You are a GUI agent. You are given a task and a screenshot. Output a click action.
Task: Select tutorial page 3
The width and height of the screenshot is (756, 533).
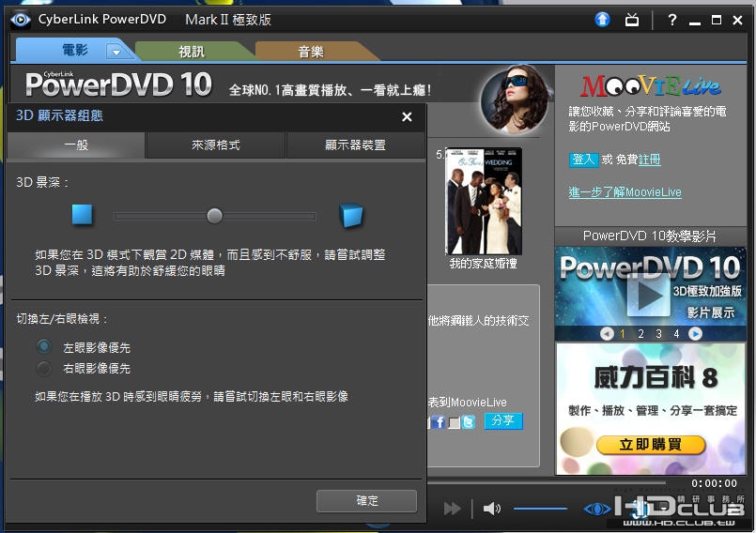click(658, 333)
